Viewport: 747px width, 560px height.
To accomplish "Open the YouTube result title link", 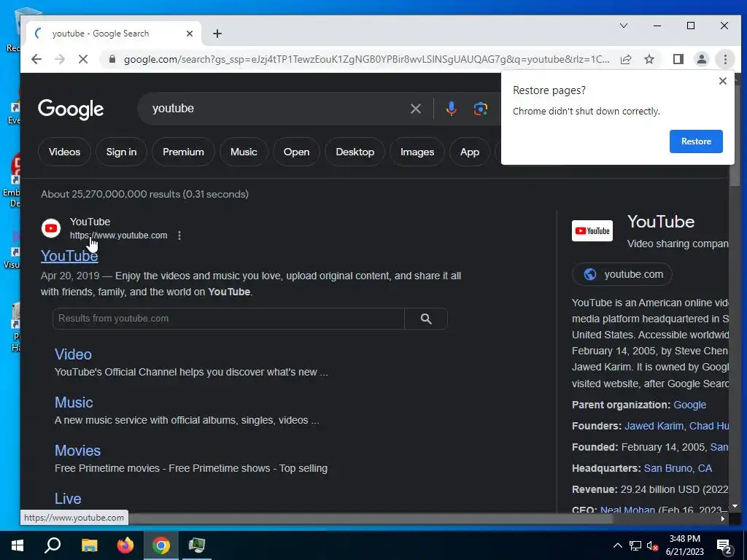I will tap(69, 256).
